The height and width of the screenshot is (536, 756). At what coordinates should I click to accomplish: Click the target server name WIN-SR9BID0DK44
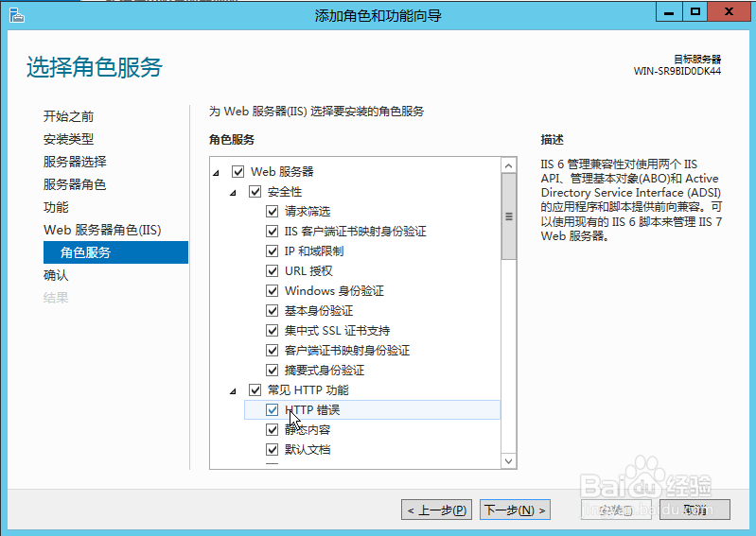(x=677, y=71)
